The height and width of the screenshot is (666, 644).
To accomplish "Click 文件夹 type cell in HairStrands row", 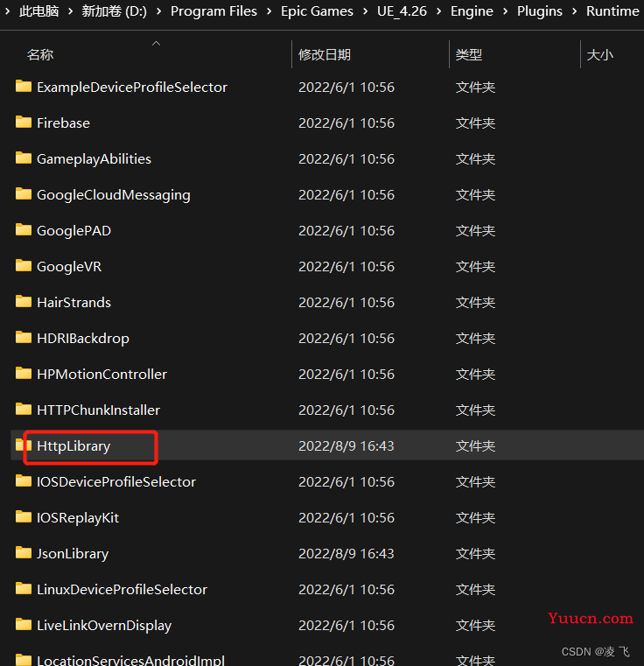I will [475, 303].
